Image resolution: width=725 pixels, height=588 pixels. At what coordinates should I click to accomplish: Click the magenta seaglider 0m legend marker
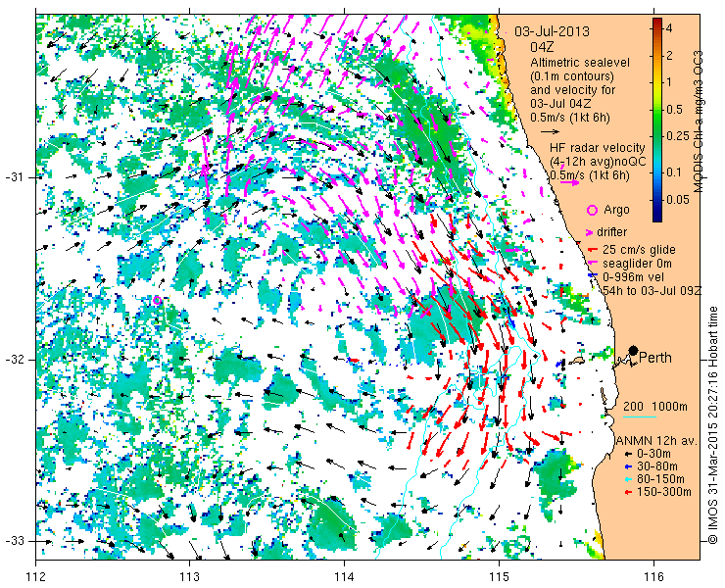(x=592, y=264)
